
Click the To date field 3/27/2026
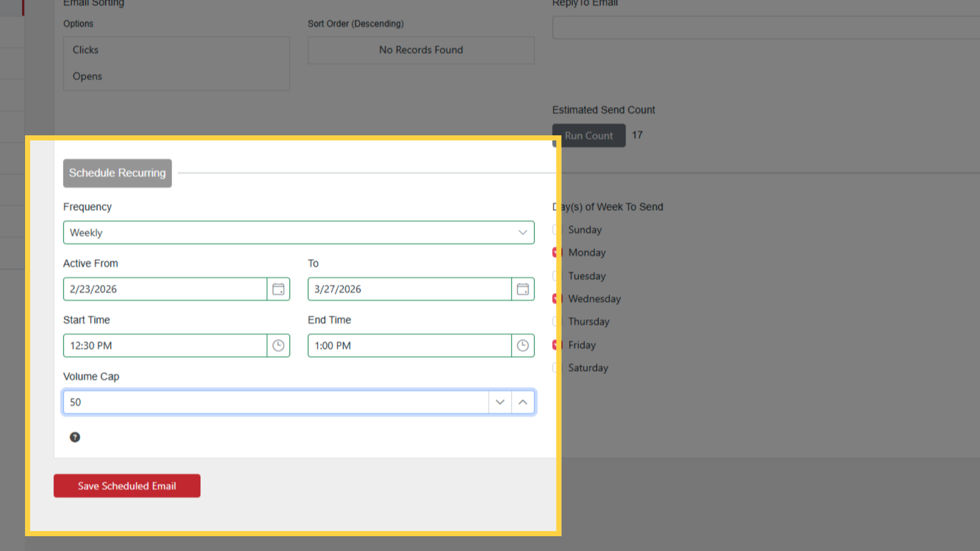(410, 289)
